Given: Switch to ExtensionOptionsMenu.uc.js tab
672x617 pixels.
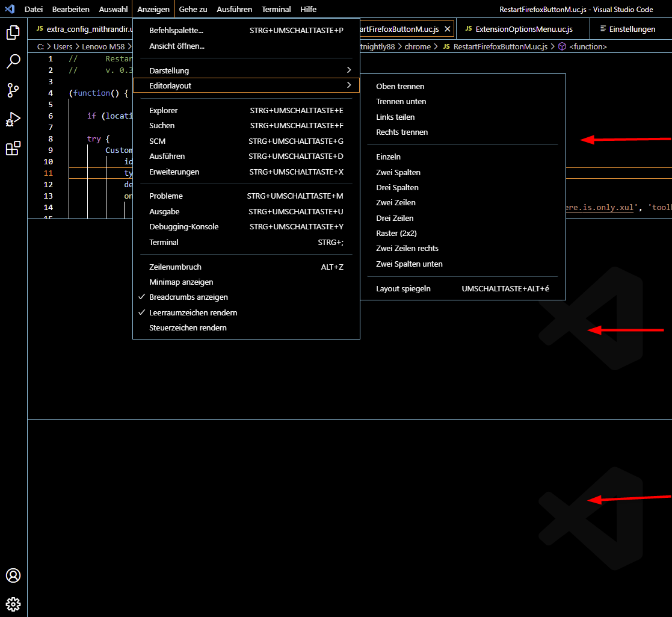Looking at the screenshot, I should pyautogui.click(x=523, y=29).
